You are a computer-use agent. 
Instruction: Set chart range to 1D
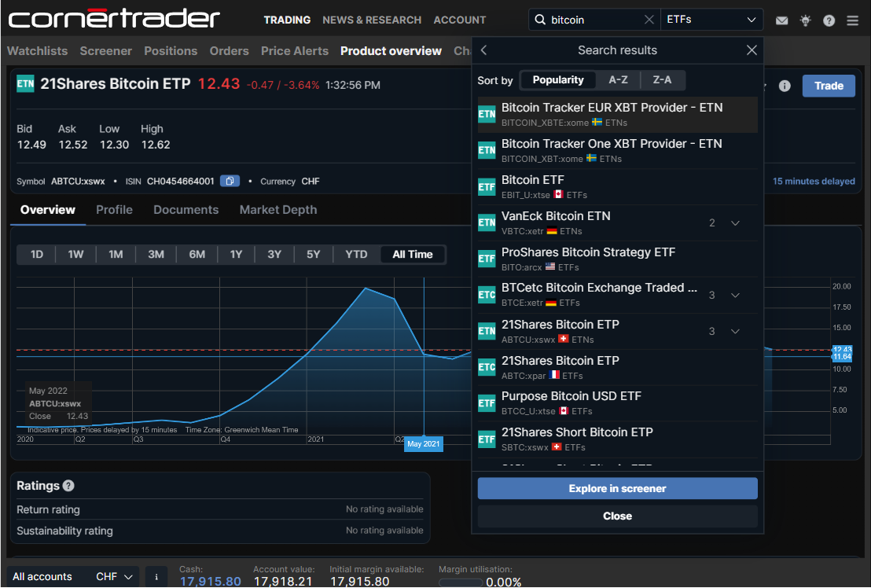tap(37, 254)
